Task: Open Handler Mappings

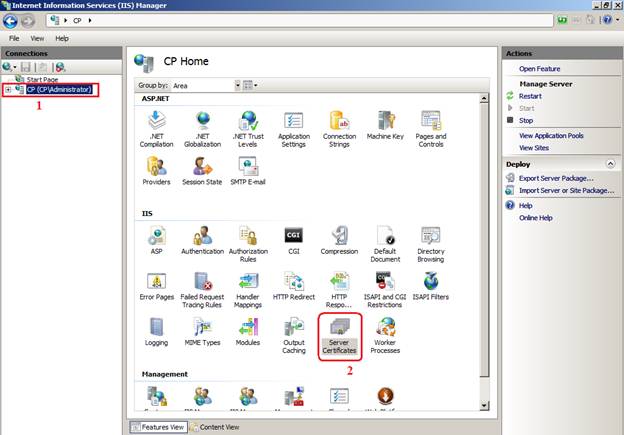Action: click(248, 290)
